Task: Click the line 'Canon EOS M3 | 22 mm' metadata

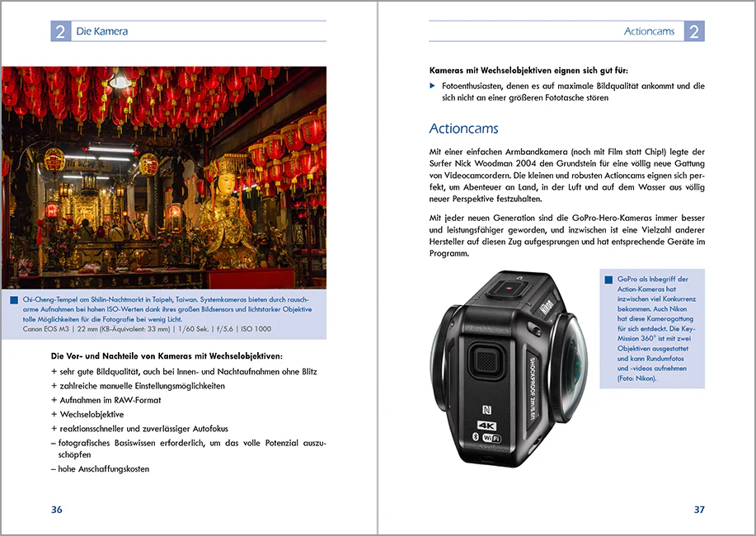Action: coord(147,329)
